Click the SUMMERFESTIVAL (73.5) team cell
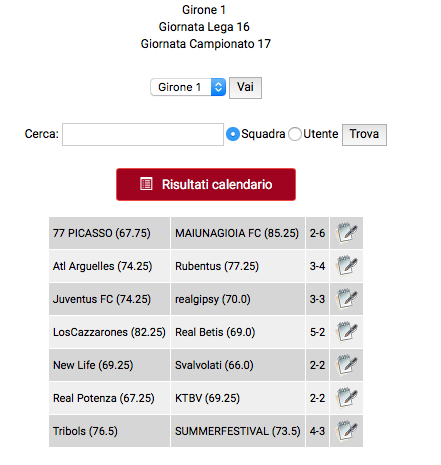Screen dimensions: 441x465 238,431
